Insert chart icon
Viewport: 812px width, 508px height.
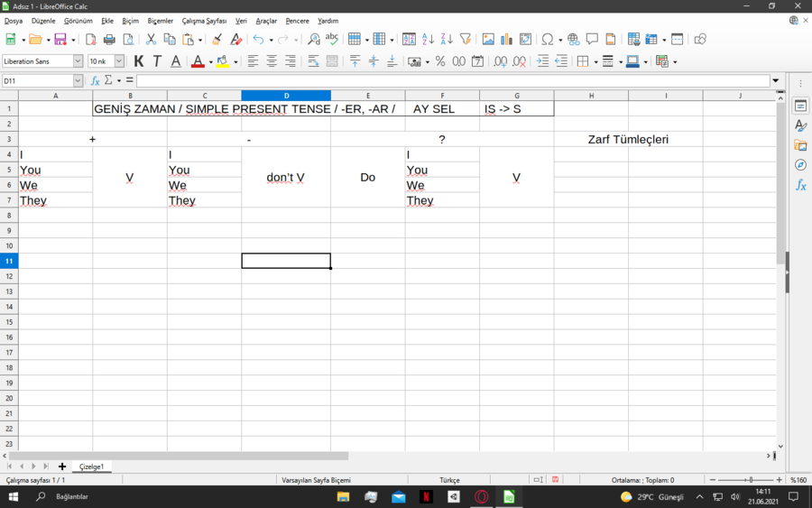[506, 40]
